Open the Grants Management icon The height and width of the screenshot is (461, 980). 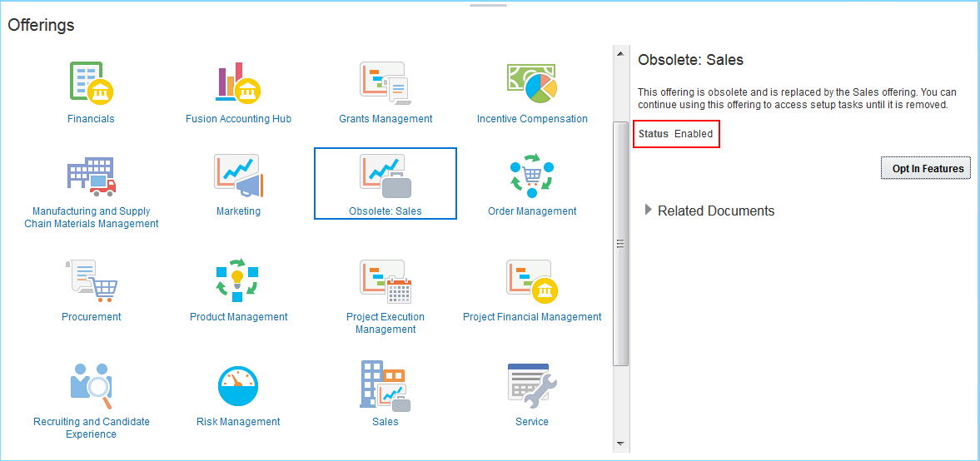tap(385, 82)
